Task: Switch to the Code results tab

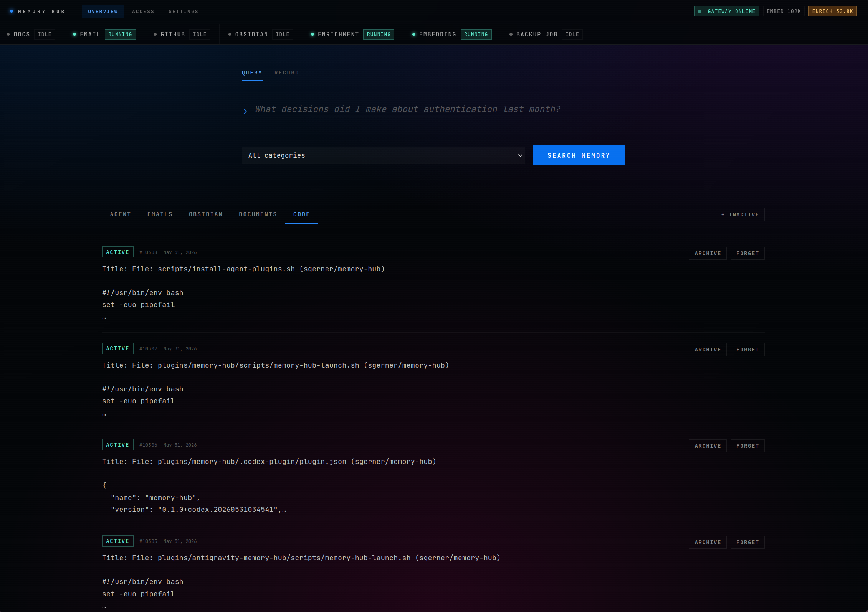Action: point(301,214)
